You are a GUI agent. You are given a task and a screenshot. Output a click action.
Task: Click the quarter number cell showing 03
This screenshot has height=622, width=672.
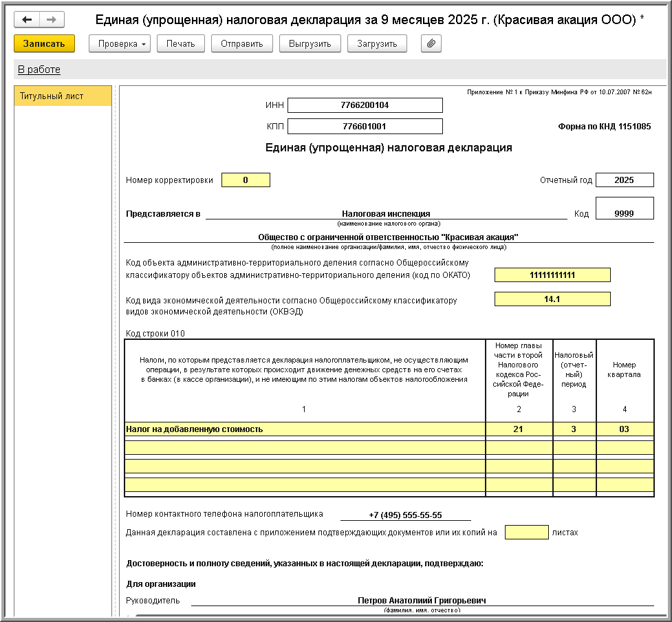(625, 429)
